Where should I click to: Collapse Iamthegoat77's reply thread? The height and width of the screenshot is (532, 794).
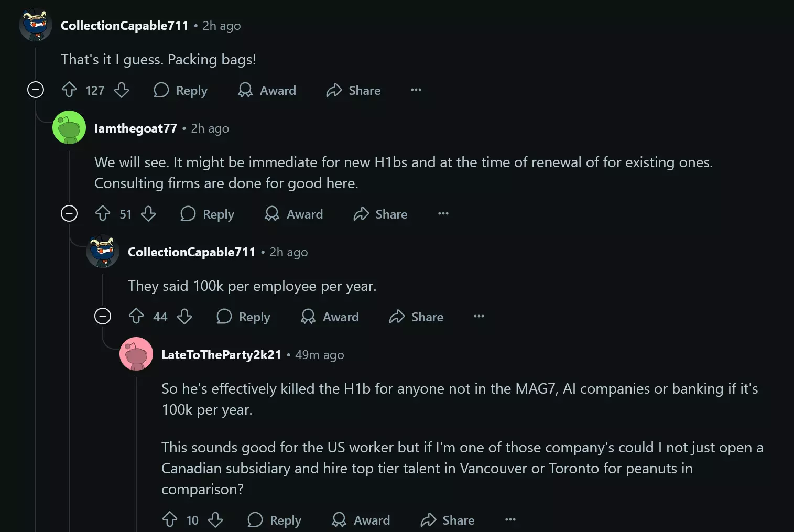69,214
